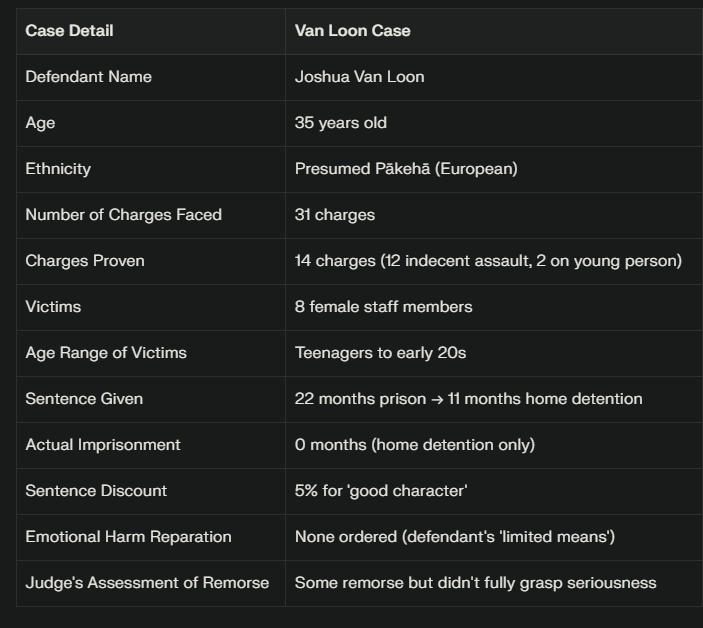Select the 'Sentence Given' row label
Screen dimensions: 703x628
84,398
